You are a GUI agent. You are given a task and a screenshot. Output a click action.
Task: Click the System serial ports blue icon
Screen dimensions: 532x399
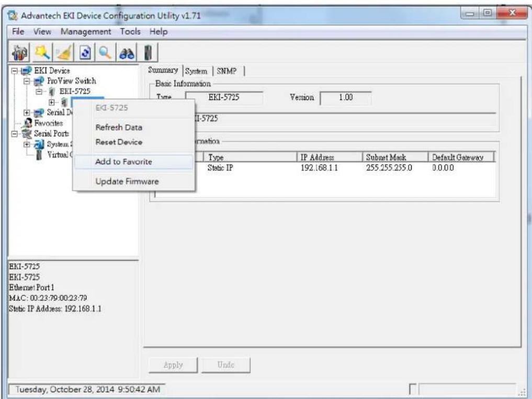[x=39, y=145]
